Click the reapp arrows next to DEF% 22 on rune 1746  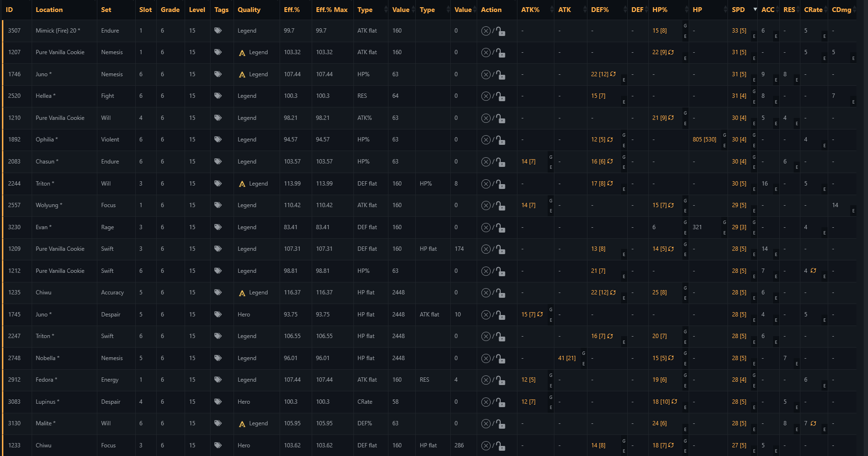[x=613, y=74]
